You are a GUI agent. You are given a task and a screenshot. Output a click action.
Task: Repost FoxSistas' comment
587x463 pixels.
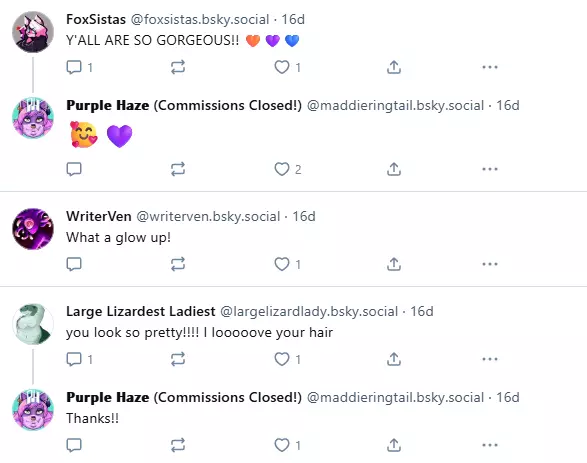point(178,67)
